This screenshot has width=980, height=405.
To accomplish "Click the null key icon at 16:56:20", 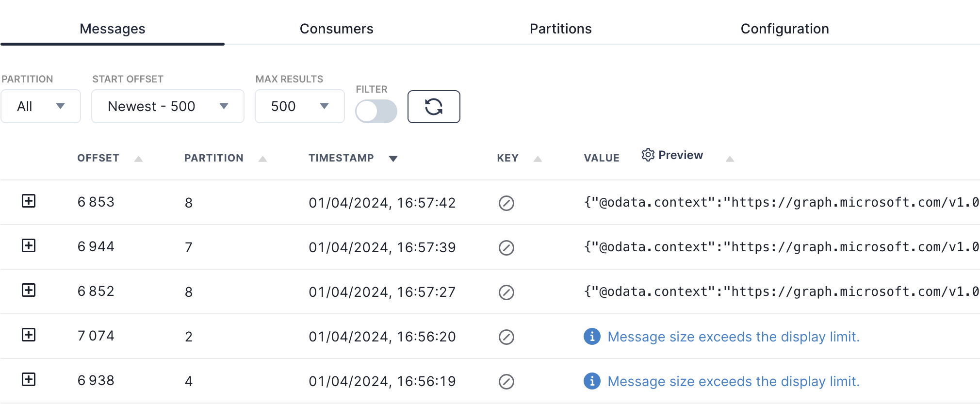I will click(x=506, y=337).
